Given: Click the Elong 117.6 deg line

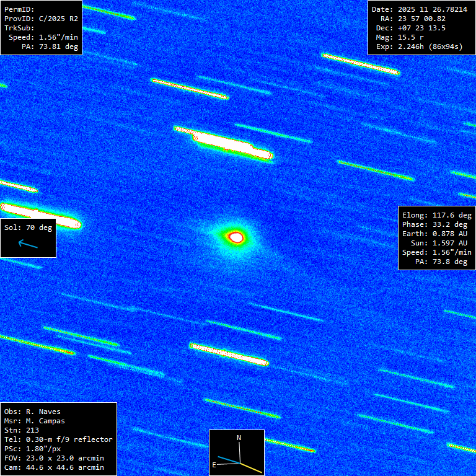Looking at the screenshot, I should click(436, 215).
